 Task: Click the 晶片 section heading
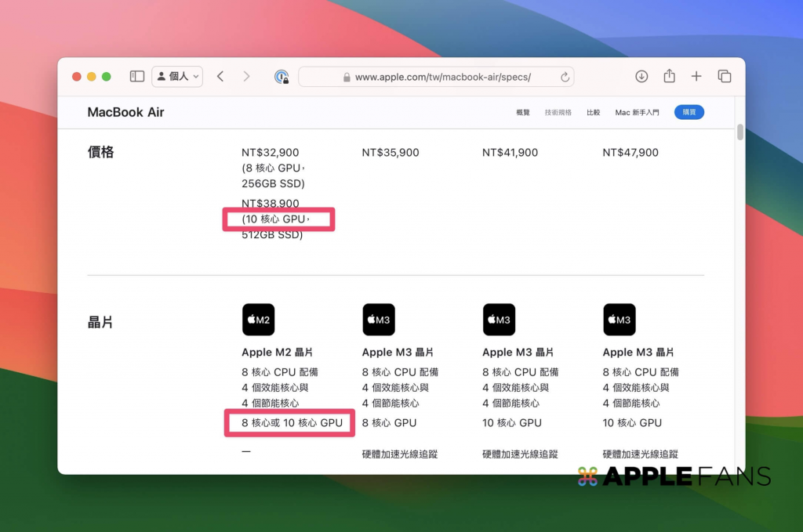100,322
